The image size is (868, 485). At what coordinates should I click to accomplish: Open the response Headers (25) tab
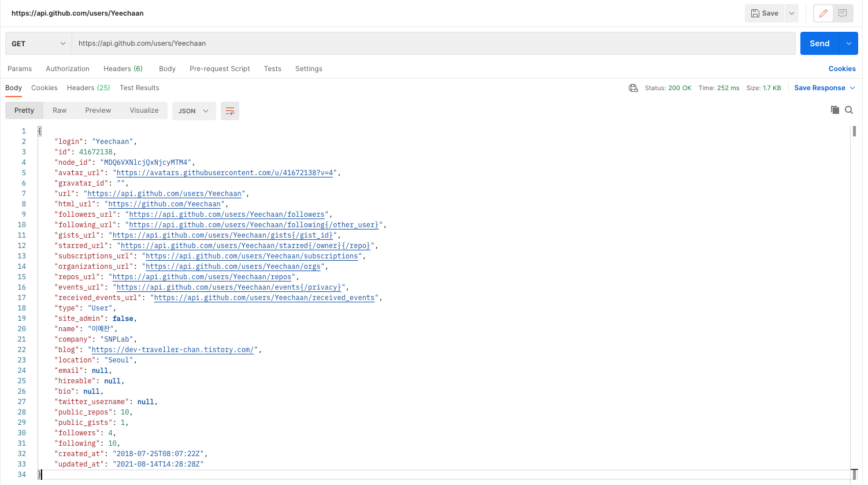[x=88, y=88]
